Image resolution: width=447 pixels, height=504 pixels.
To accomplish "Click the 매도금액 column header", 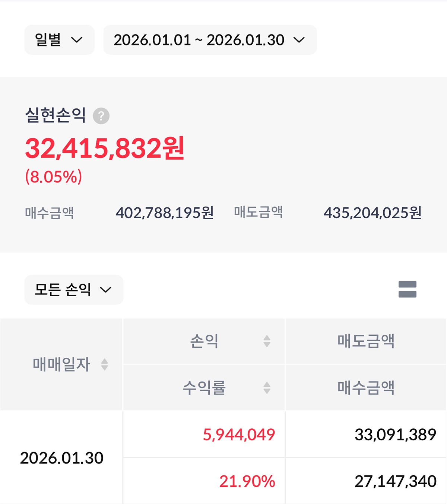I will pyautogui.click(x=366, y=341).
